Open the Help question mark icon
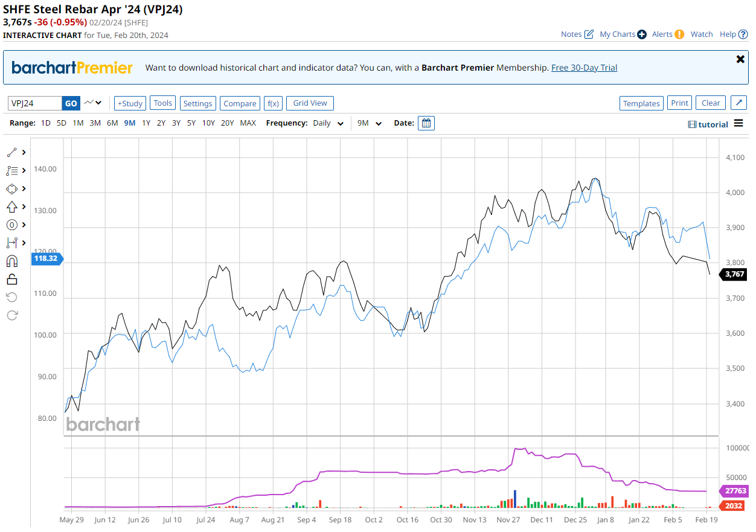Viewport: 756px width, 532px height. [743, 34]
